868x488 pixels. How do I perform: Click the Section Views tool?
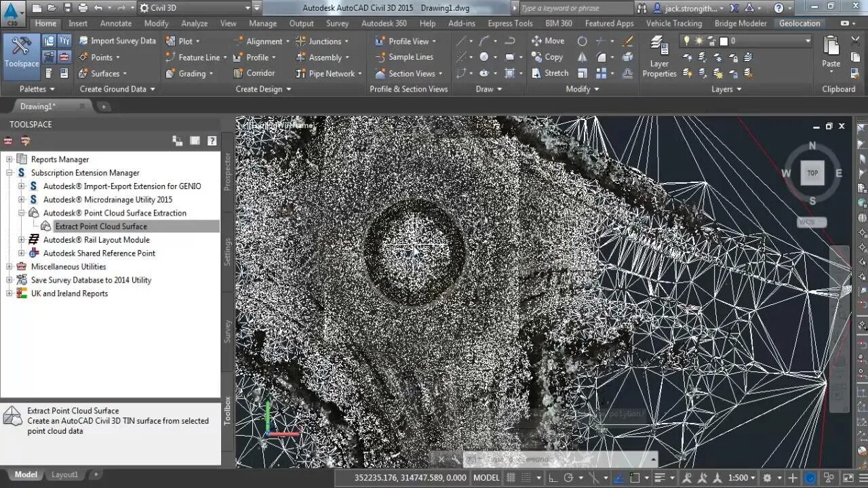coord(408,73)
